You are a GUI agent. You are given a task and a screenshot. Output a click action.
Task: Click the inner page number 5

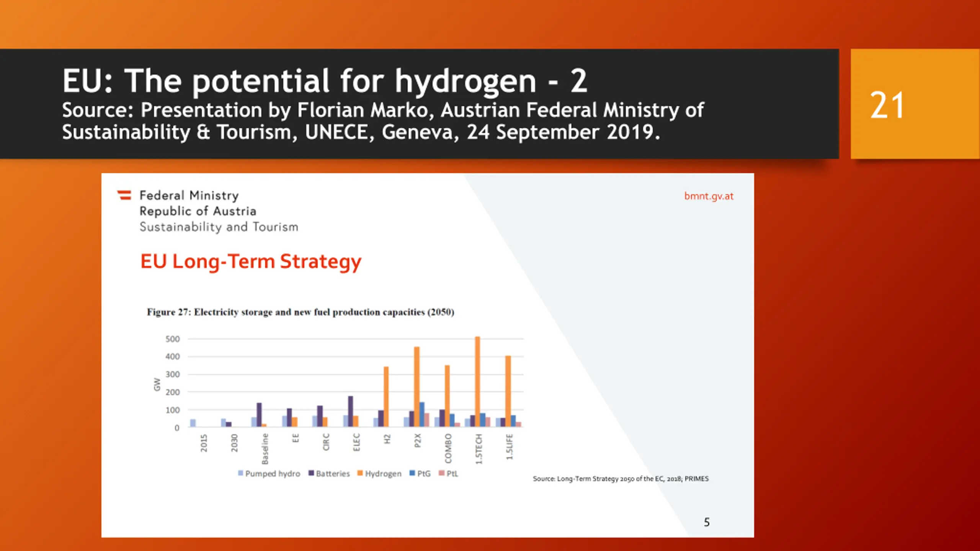707,522
